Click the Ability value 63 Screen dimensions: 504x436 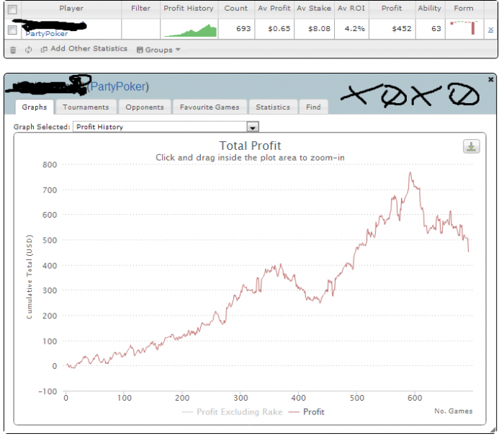click(x=436, y=29)
